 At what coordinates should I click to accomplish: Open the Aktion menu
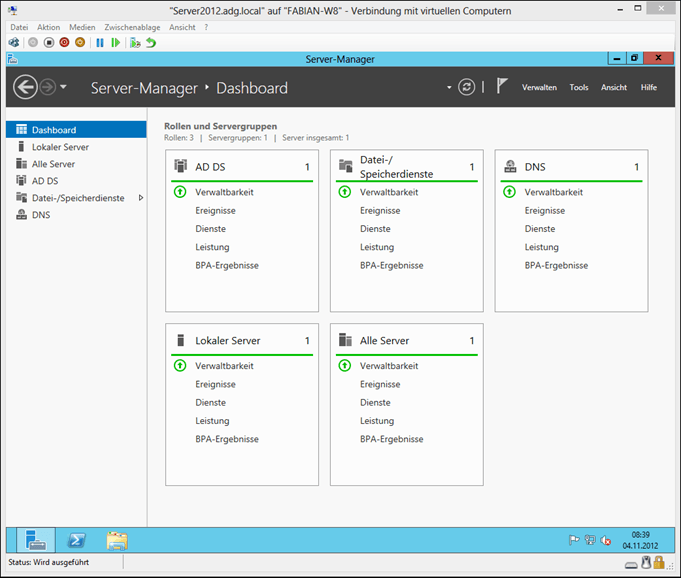(x=49, y=27)
